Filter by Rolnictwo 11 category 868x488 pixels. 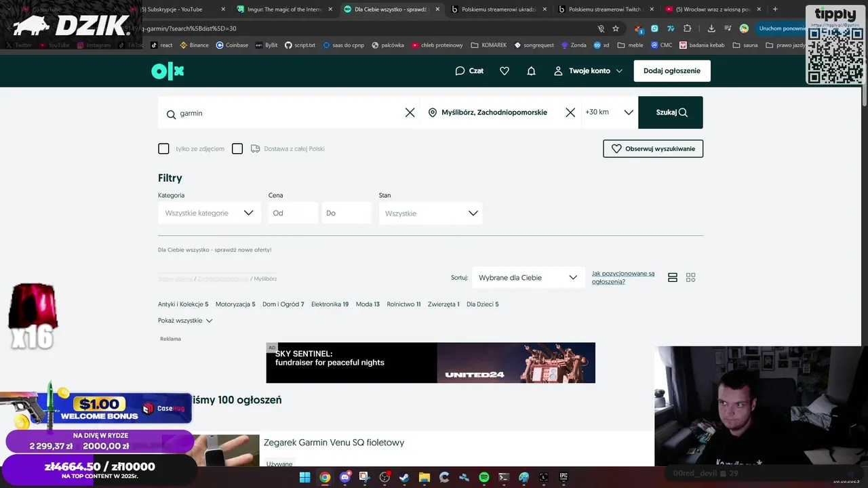pos(403,304)
